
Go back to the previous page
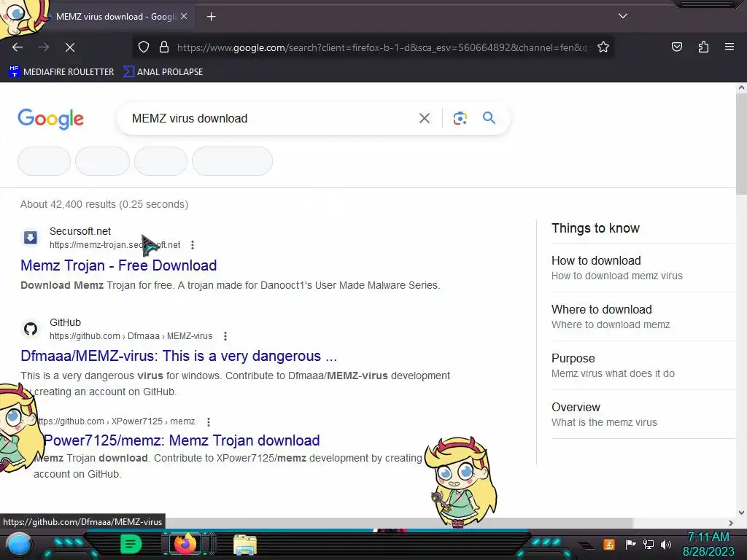click(x=18, y=47)
